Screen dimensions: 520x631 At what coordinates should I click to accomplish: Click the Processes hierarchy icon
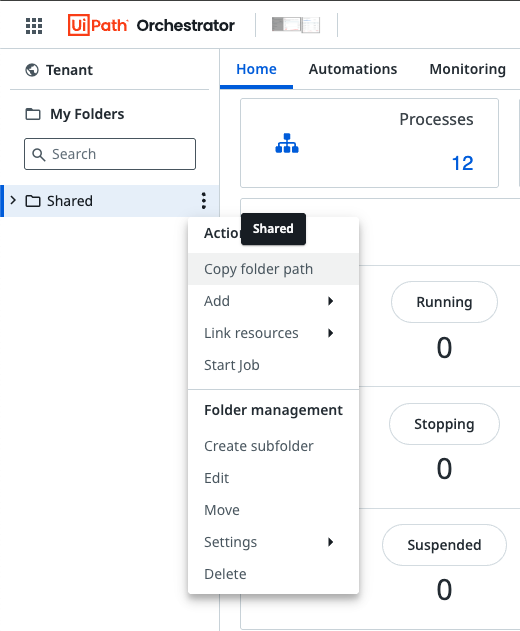[x=287, y=143]
